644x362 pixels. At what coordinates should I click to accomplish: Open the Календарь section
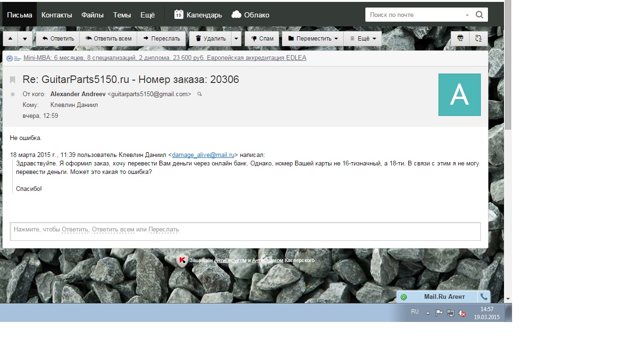204,15
